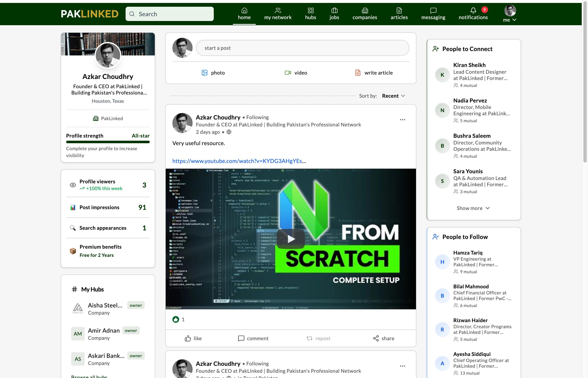Repost the Neovim setup video post
The height and width of the screenshot is (378, 588).
tap(318, 338)
